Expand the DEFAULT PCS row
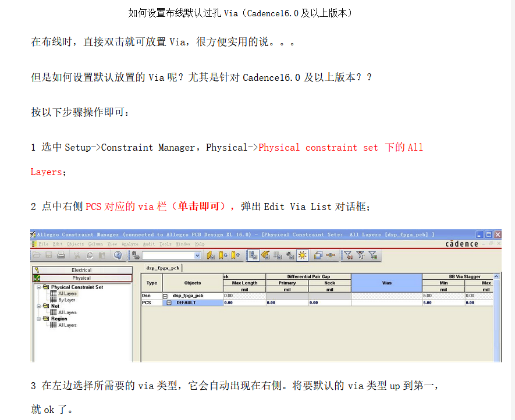Viewport: 515px width, 420px height. tap(169, 302)
